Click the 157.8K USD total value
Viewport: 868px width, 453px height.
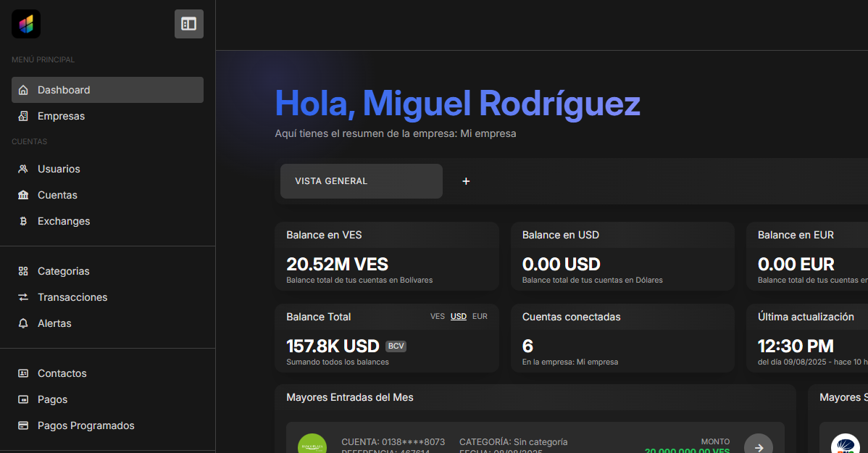[x=333, y=346]
